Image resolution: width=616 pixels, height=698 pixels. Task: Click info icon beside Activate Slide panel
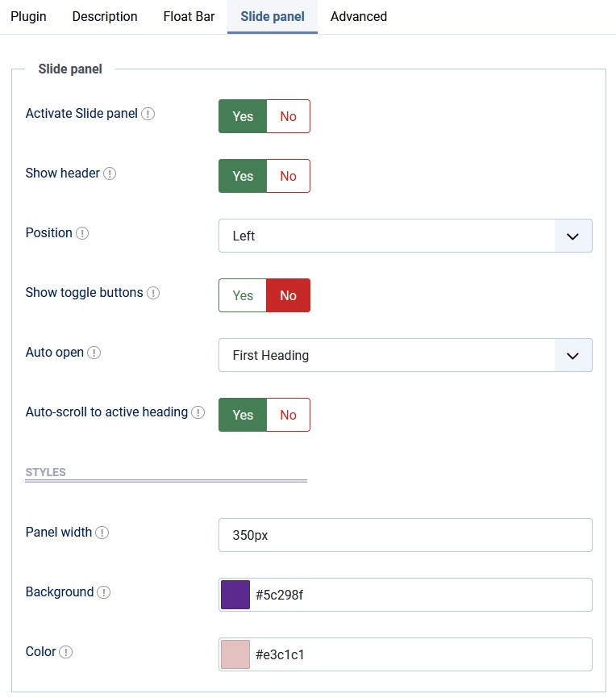[x=148, y=114]
